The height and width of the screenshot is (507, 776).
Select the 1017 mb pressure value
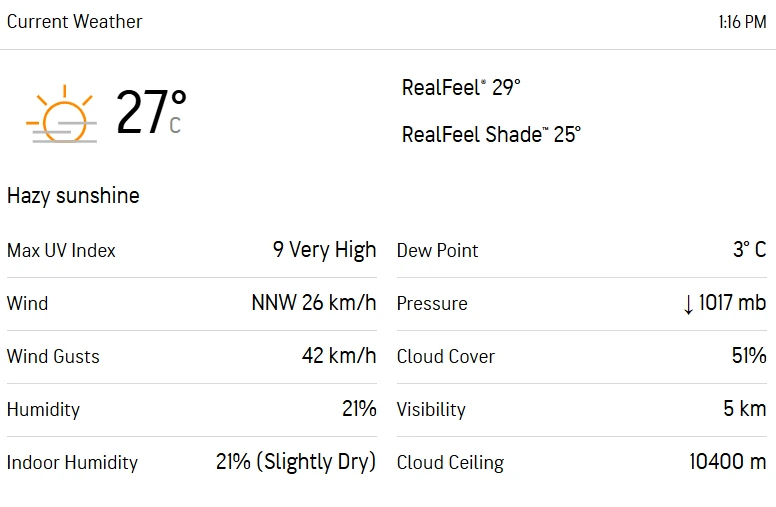[732, 303]
